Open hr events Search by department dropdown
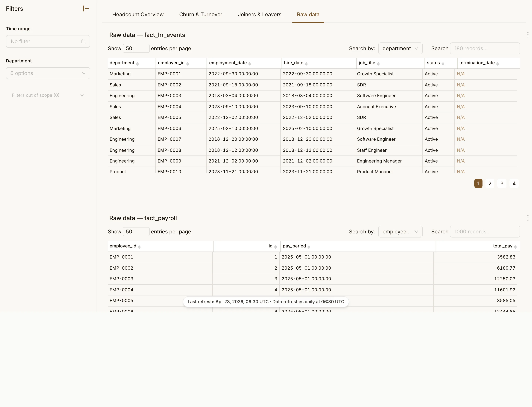Screen dimensions: 532x407 pos(400,48)
